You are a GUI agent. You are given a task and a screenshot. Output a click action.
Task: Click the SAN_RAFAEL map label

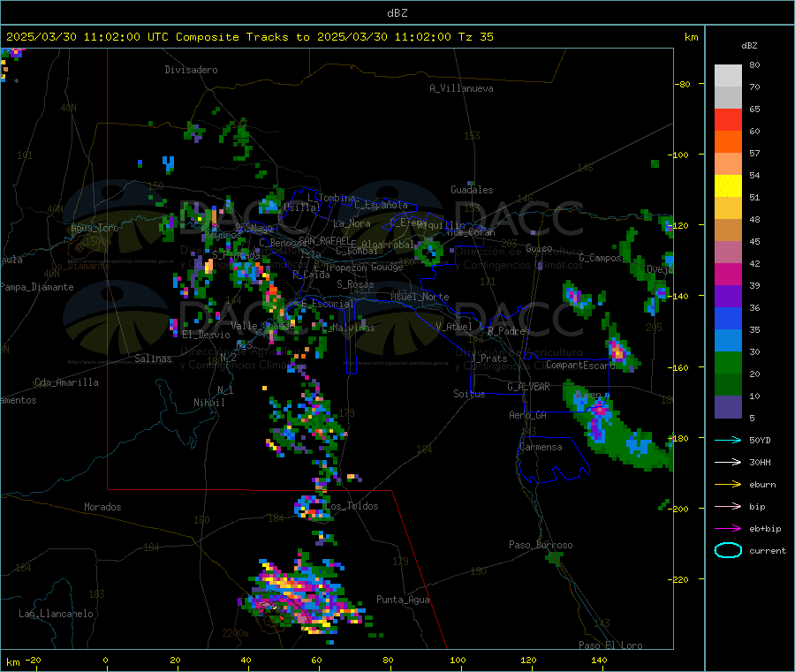point(324,240)
